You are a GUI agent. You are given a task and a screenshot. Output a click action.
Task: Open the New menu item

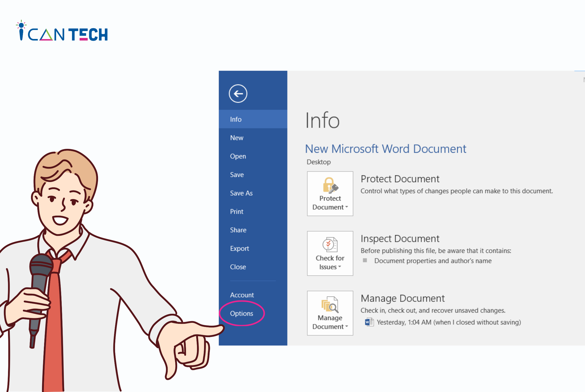click(253, 138)
